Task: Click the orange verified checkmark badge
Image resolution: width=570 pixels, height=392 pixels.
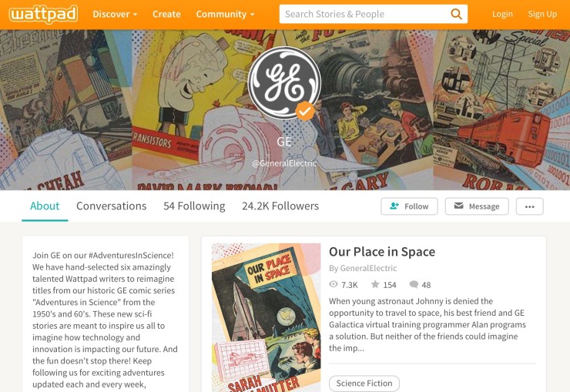Action: (304, 111)
